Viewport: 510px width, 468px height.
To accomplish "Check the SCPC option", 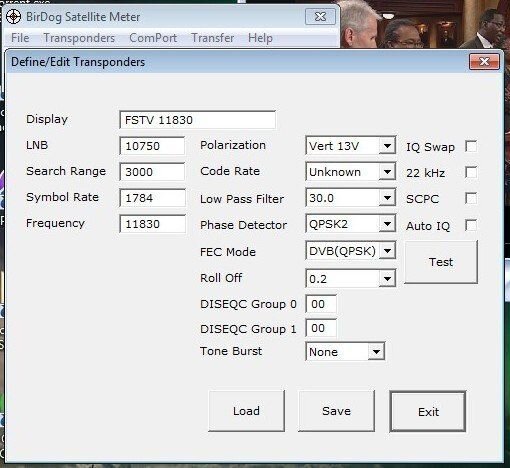I will [471, 198].
